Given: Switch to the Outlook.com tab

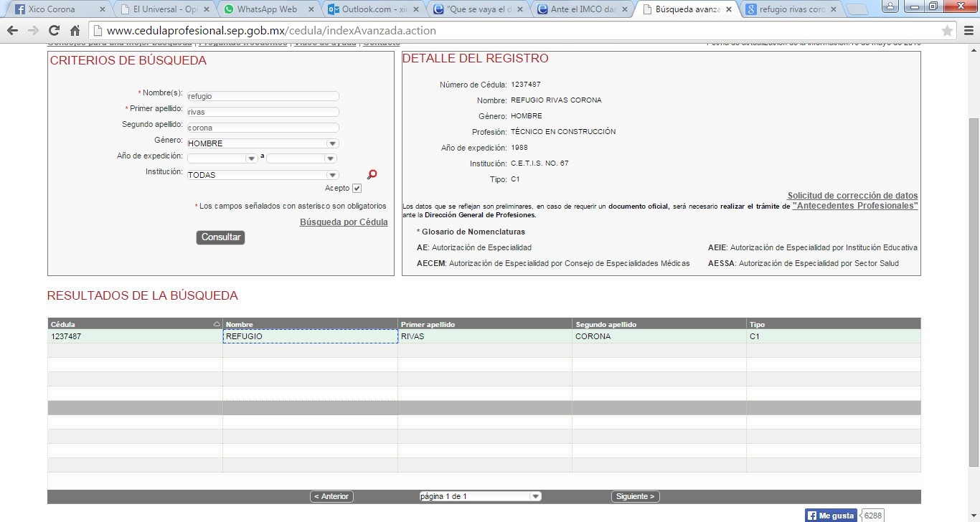Looking at the screenshot, I should 372,10.
